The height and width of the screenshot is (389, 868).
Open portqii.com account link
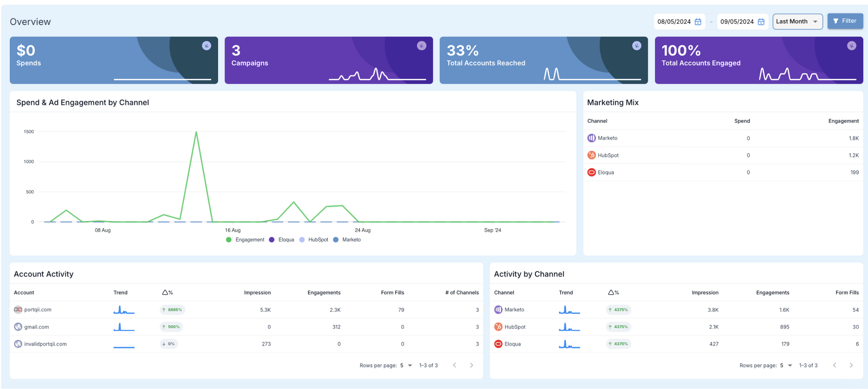pyautogui.click(x=38, y=310)
